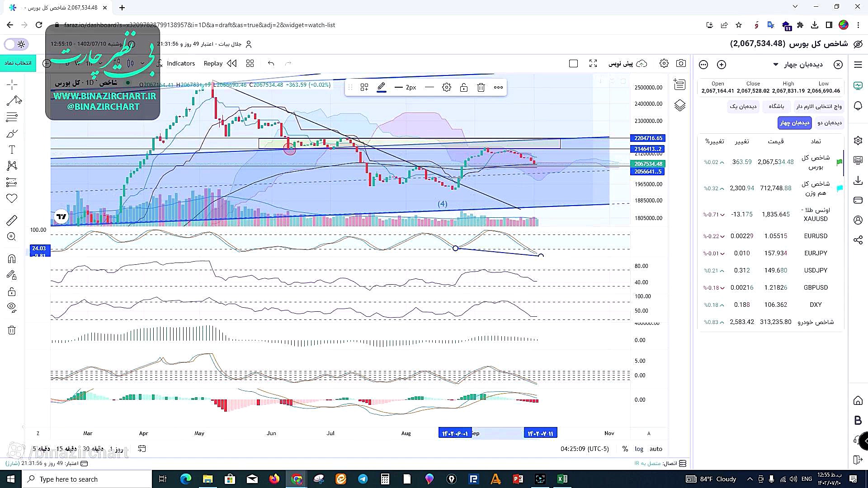Open drawing line color picker pencil
The image size is (868, 488).
pyautogui.click(x=382, y=88)
